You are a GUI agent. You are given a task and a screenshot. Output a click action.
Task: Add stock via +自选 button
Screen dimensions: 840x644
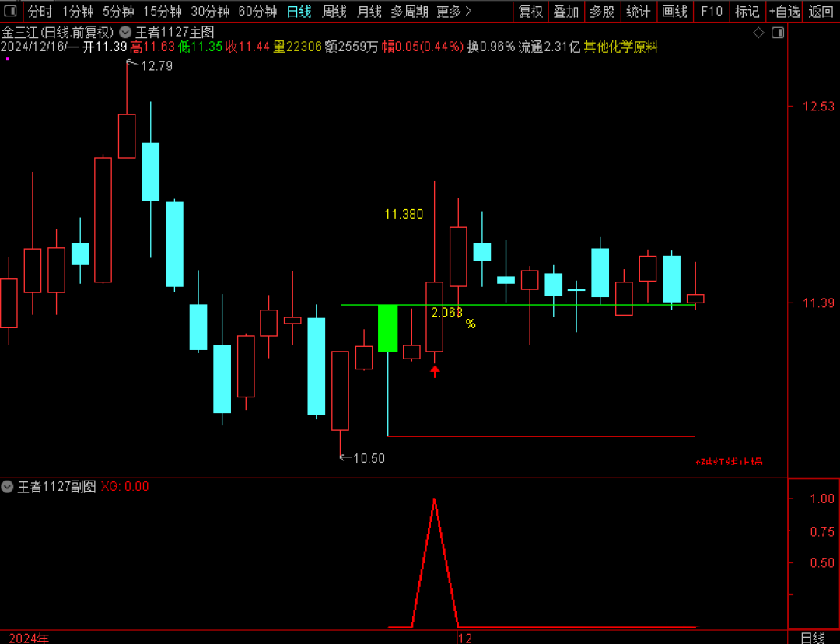coord(784,11)
